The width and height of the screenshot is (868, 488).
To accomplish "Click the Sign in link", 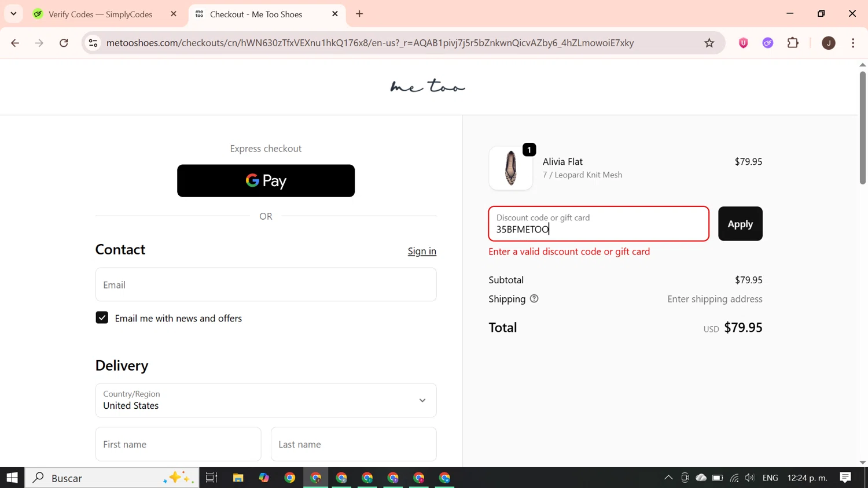I will 422,251.
